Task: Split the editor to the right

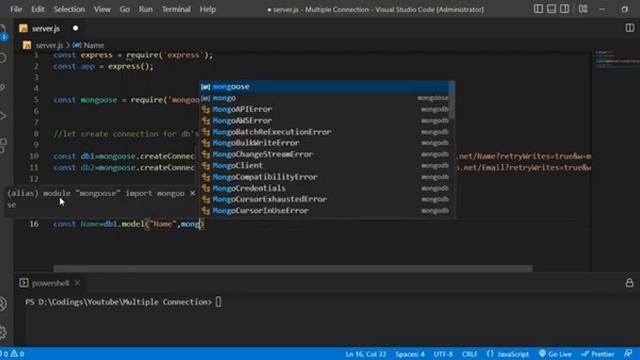Action: point(630,28)
